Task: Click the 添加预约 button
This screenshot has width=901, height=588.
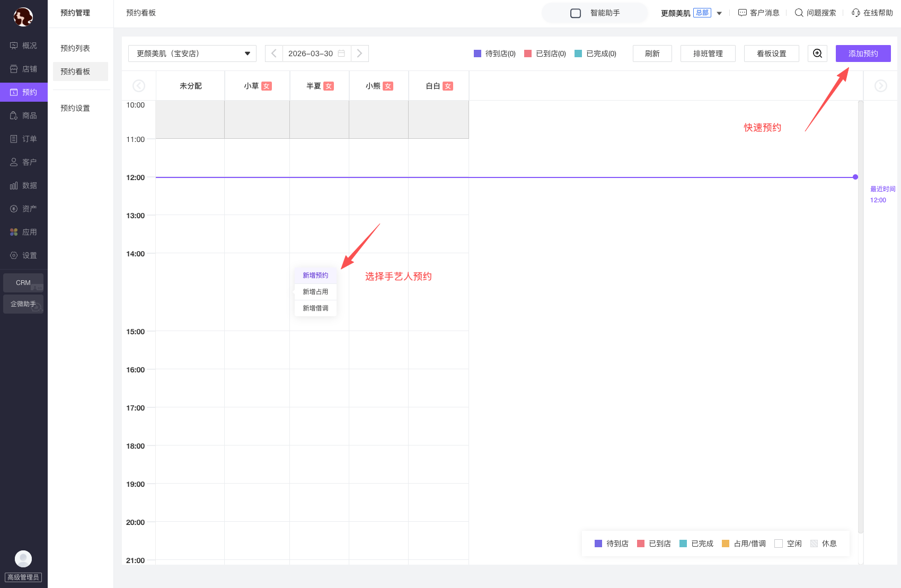Action: point(863,54)
